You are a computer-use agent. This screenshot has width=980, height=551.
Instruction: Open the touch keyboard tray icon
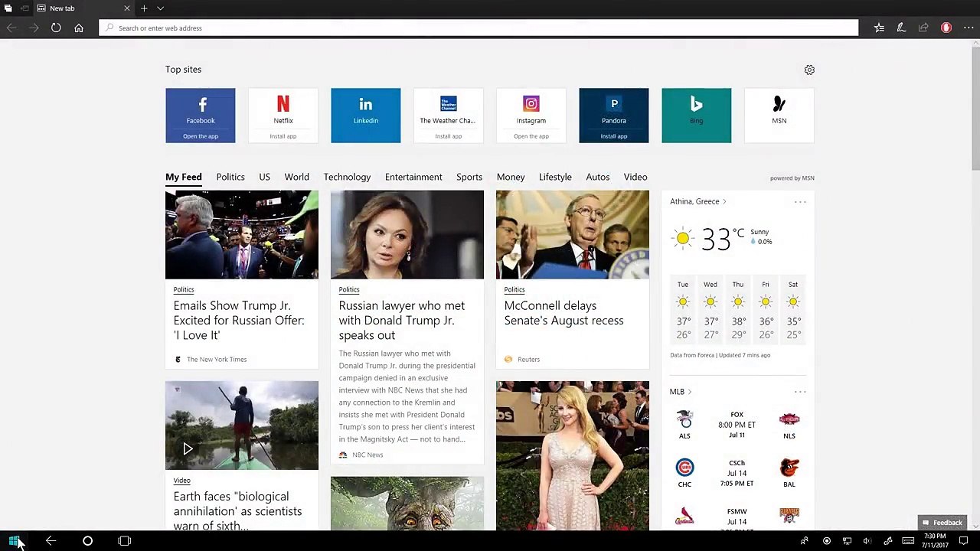click(908, 541)
